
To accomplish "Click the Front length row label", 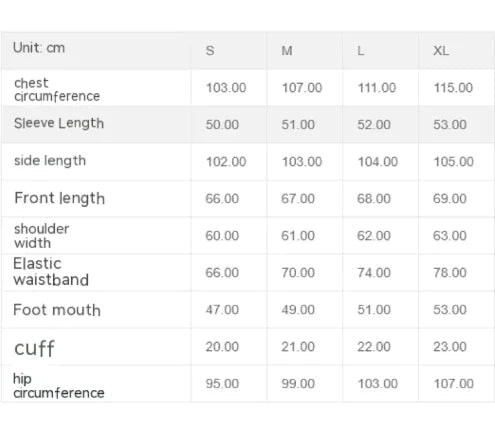I will point(60,198).
